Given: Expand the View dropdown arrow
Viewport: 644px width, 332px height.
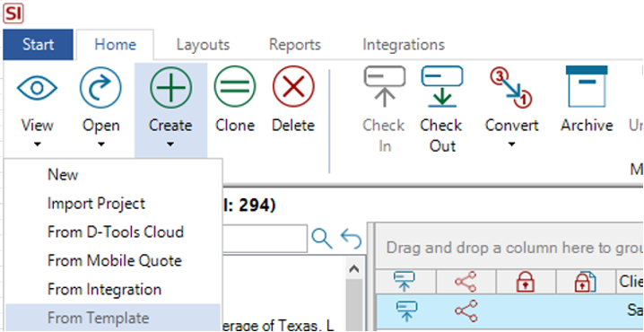Looking at the screenshot, I should [x=37, y=144].
